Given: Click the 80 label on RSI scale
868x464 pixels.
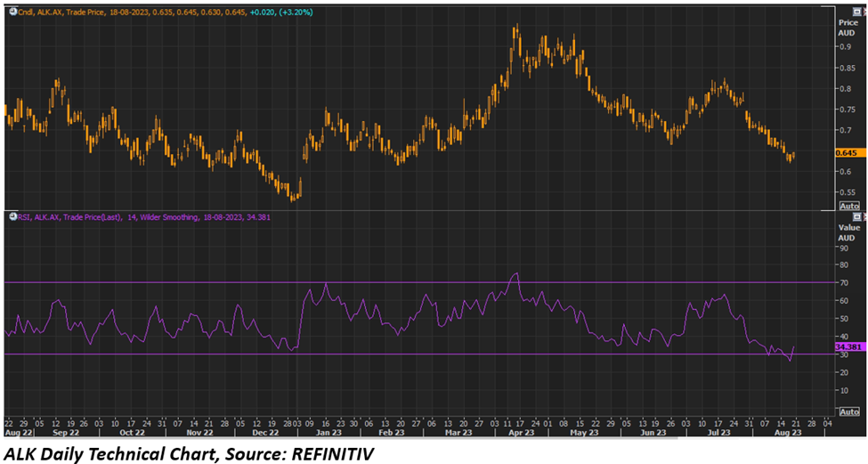Looking at the screenshot, I should coord(845,265).
